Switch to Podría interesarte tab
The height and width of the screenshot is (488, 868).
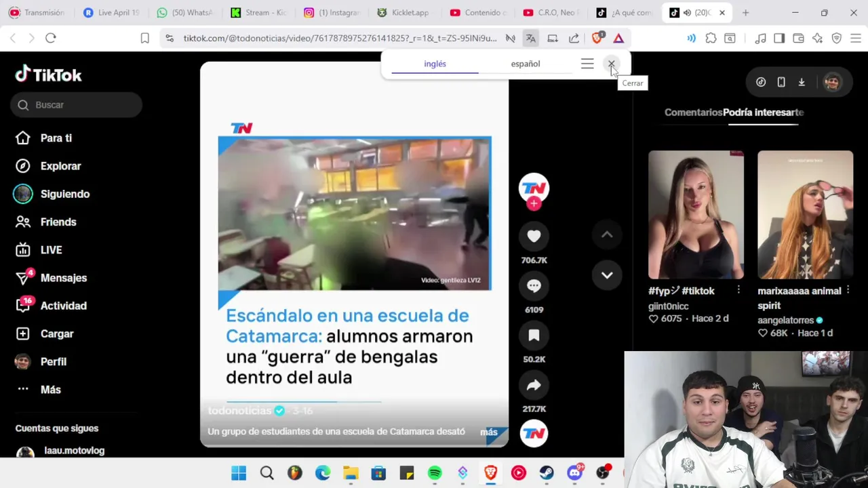pyautogui.click(x=763, y=113)
